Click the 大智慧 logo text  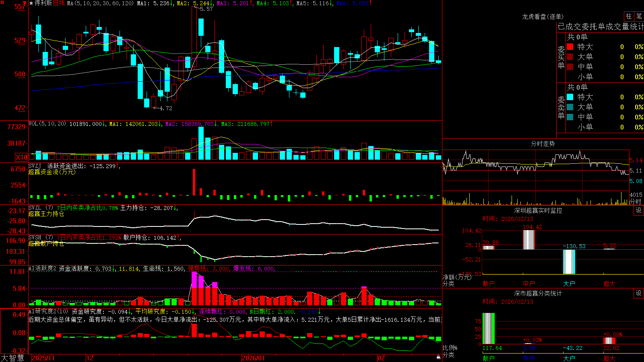[x=12, y=358]
